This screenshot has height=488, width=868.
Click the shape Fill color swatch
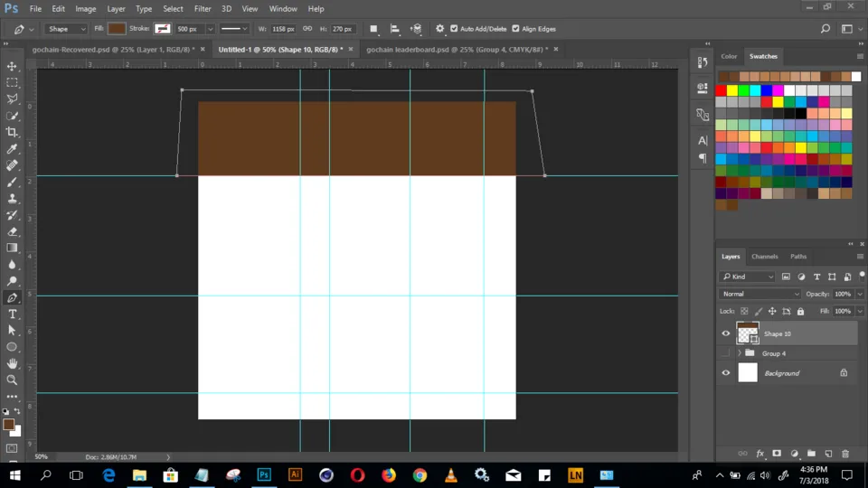117,29
